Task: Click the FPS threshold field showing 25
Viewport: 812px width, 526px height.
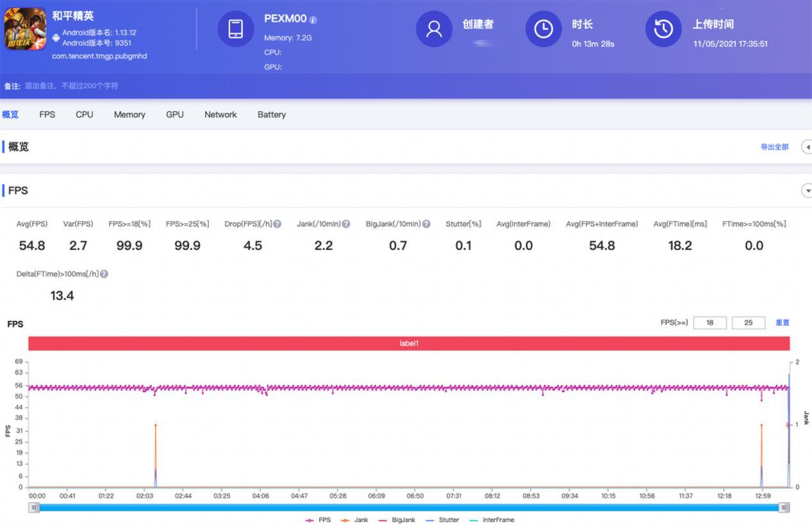Action: (749, 323)
